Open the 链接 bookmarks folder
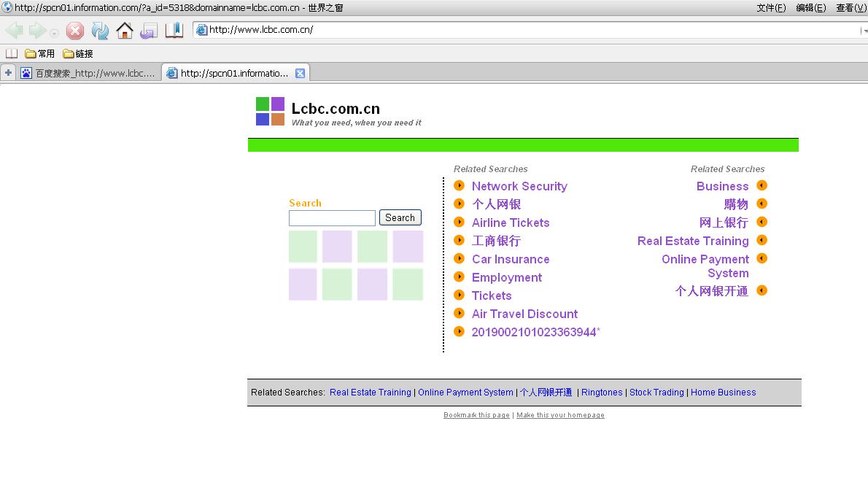The width and height of the screenshot is (868, 483). point(78,54)
